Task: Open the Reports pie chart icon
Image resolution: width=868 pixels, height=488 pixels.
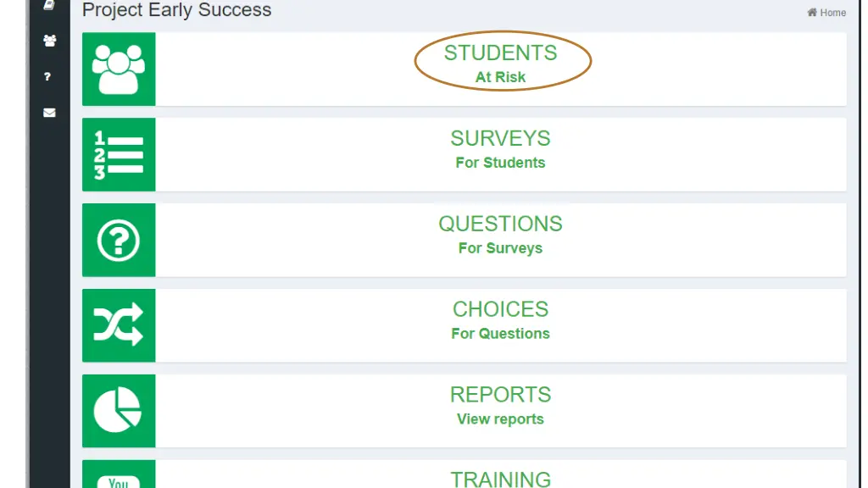Action: click(x=119, y=411)
